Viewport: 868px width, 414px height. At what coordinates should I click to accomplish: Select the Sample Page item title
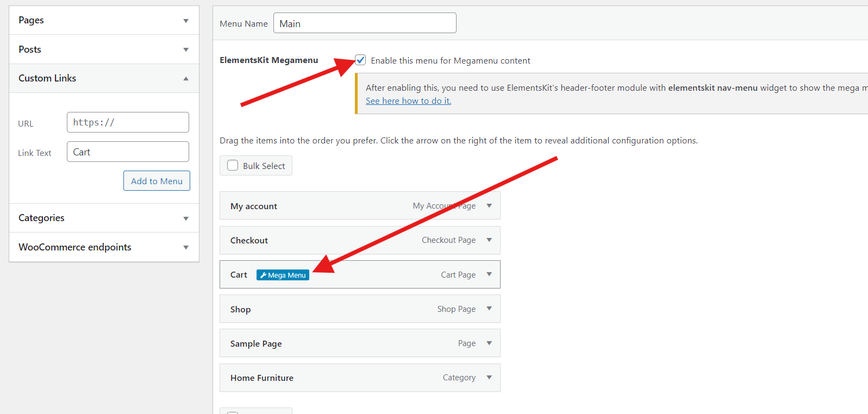tap(256, 344)
